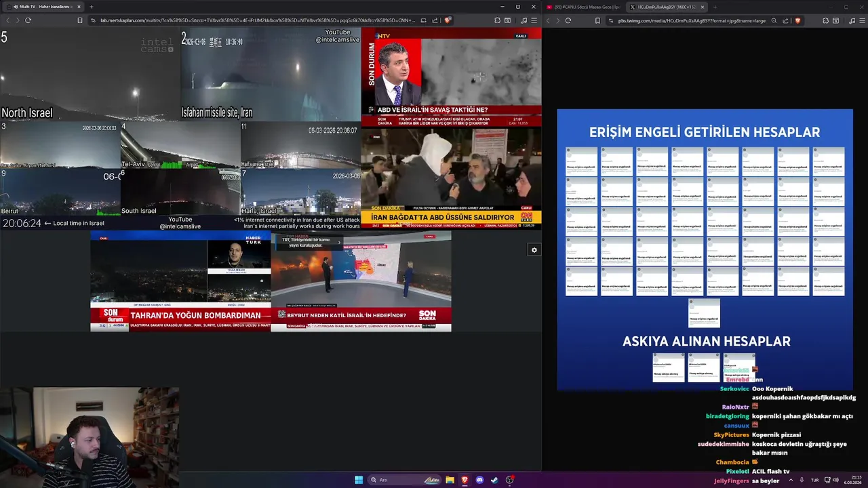Click the TUR keyboard language indicator
The image size is (868, 488).
pyautogui.click(x=814, y=480)
